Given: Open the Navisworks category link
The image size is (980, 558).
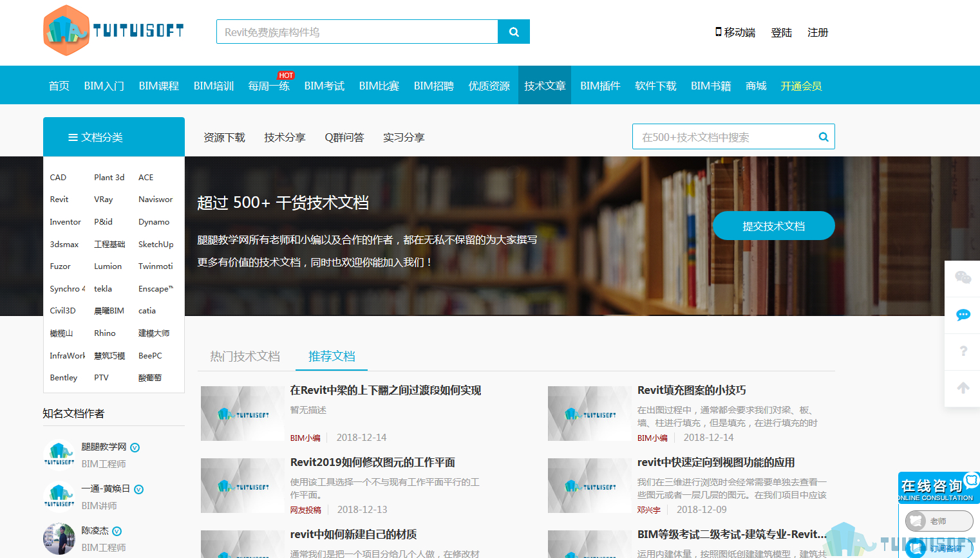Looking at the screenshot, I should pos(156,200).
